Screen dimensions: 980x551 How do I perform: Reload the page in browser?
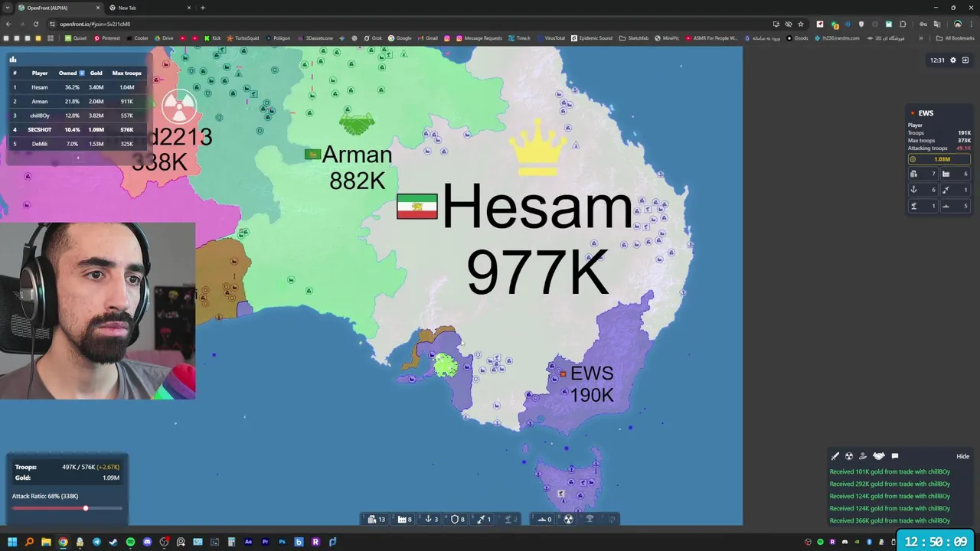pos(37,24)
